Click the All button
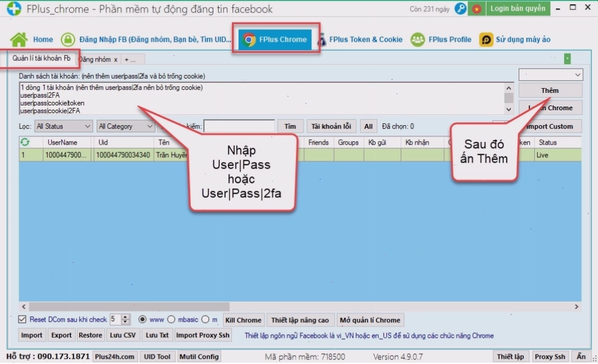 coord(368,126)
